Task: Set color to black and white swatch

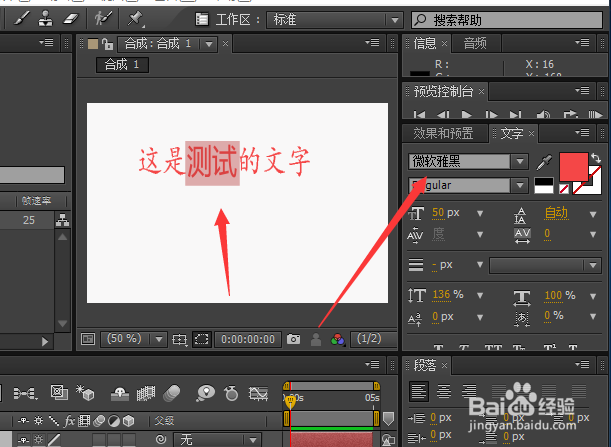Action: [x=544, y=186]
